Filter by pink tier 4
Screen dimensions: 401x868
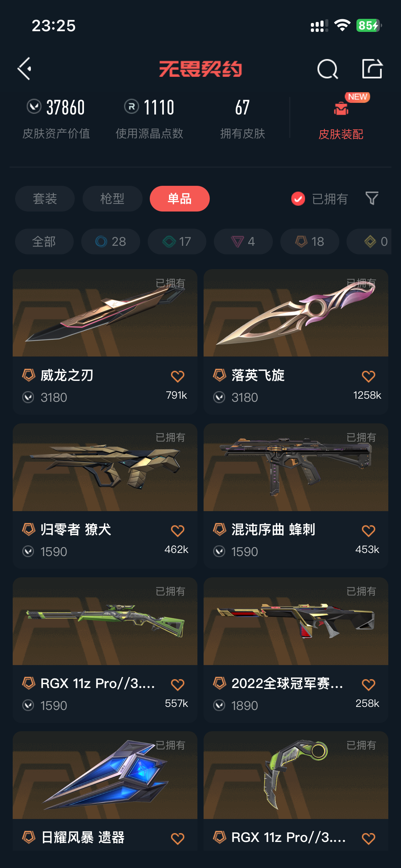tap(243, 242)
